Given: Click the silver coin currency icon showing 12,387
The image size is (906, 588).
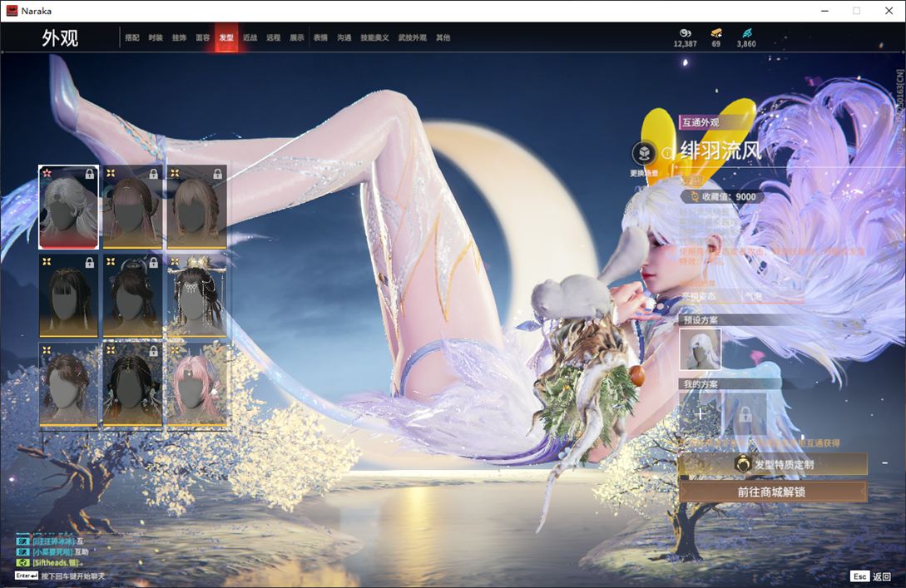Looking at the screenshot, I should (x=685, y=33).
